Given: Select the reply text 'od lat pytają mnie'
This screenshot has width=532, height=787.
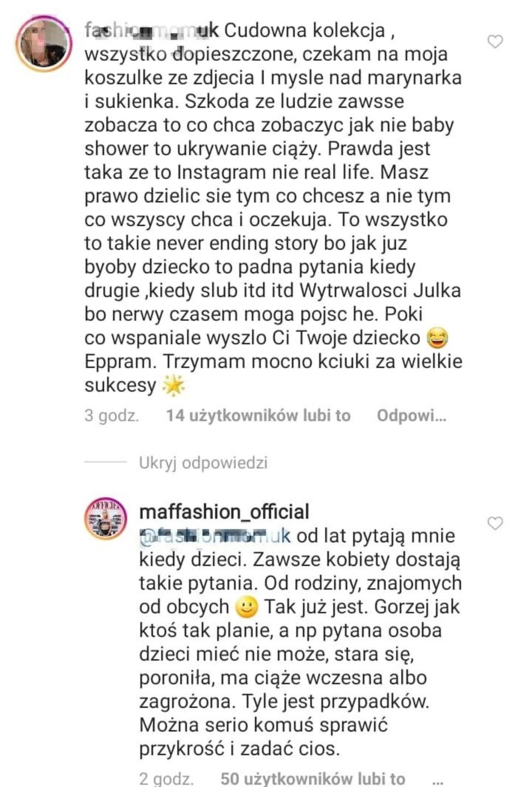Looking at the screenshot, I should (x=376, y=535).
